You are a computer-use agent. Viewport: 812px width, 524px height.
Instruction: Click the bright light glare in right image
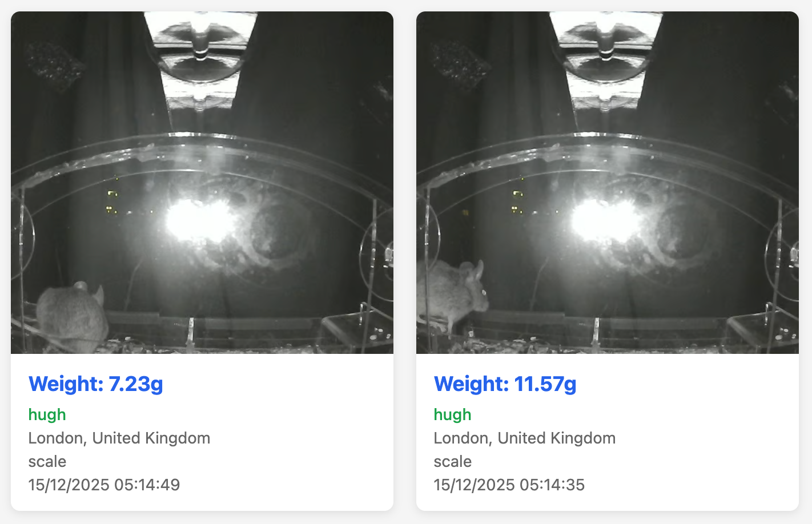point(605,220)
